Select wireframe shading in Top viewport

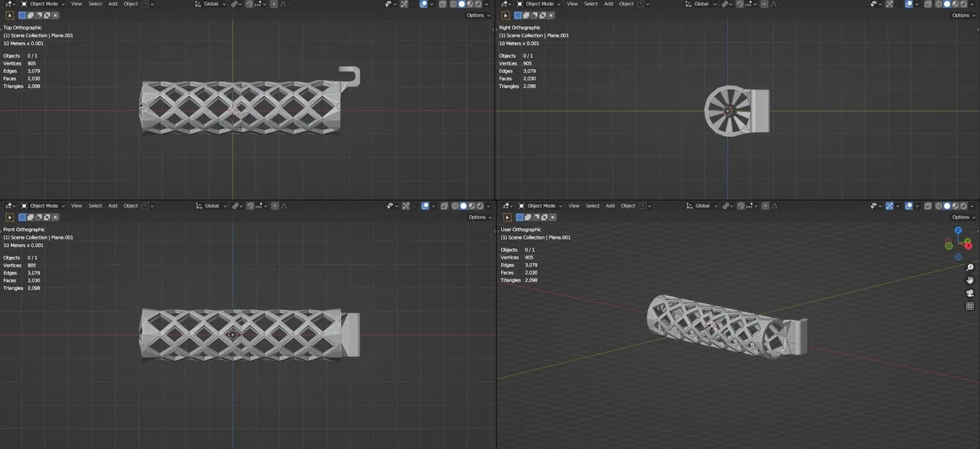[x=453, y=4]
